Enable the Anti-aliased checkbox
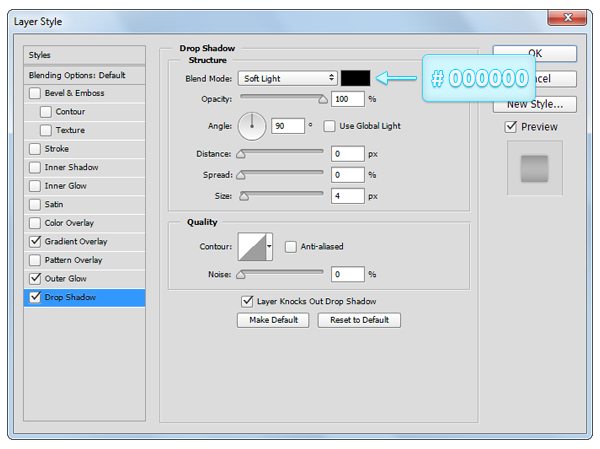 coord(291,246)
